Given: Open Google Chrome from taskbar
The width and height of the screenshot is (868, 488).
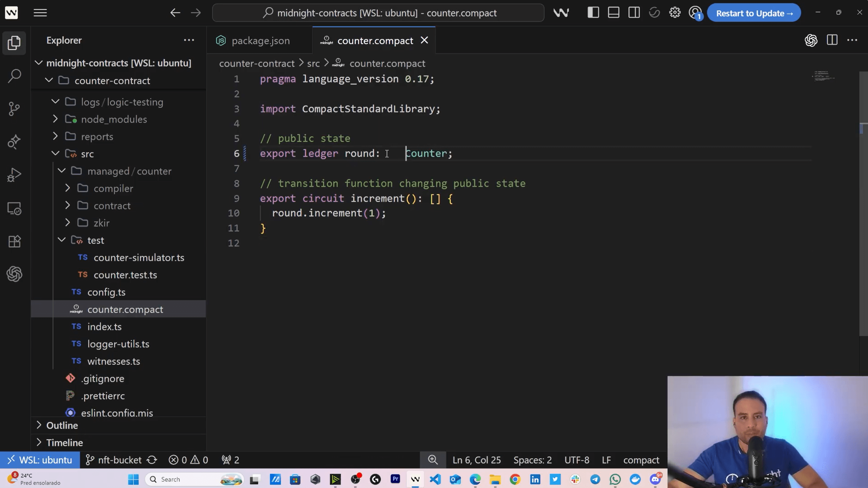Looking at the screenshot, I should click(x=515, y=479).
